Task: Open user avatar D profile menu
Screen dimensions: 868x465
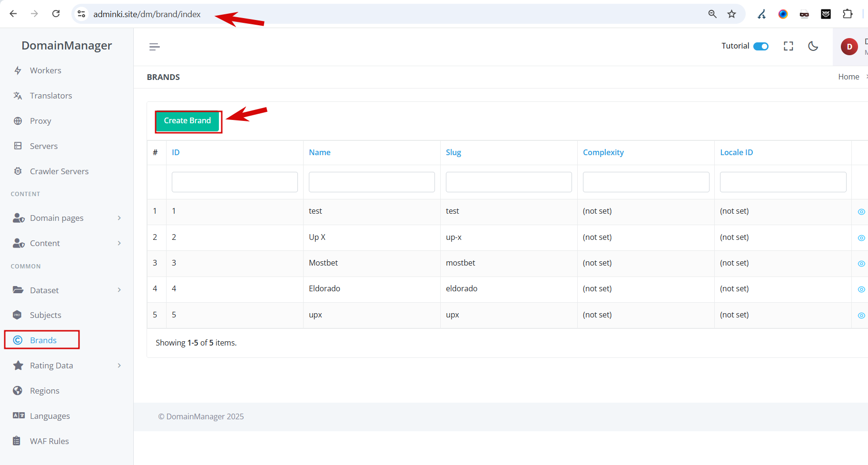Action: pos(849,47)
